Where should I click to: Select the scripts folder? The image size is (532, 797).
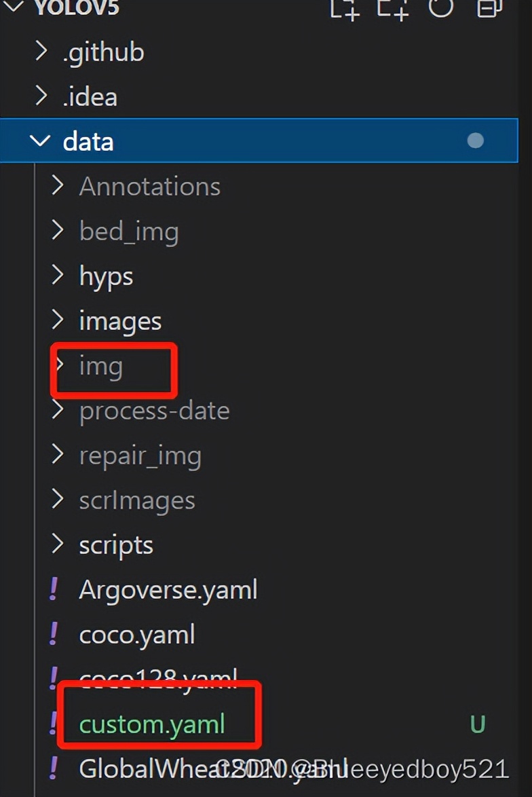pos(116,545)
